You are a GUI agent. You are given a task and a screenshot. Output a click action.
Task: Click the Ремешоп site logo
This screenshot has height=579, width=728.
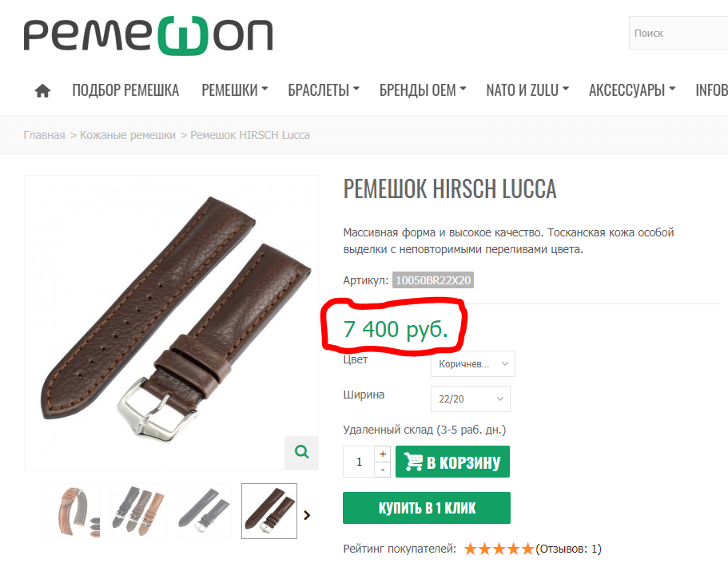[148, 35]
